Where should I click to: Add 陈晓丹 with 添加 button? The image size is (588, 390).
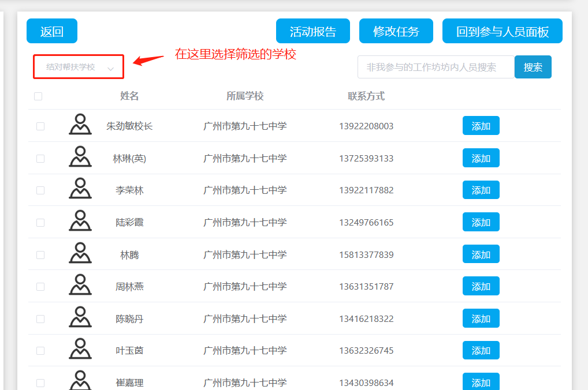tap(481, 318)
